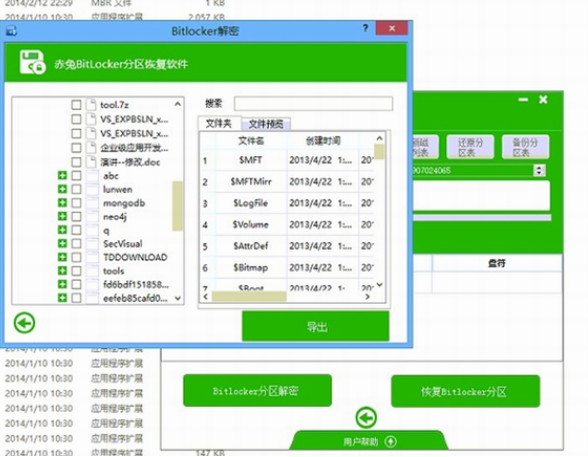Select the $Volume row in file table

287,225
